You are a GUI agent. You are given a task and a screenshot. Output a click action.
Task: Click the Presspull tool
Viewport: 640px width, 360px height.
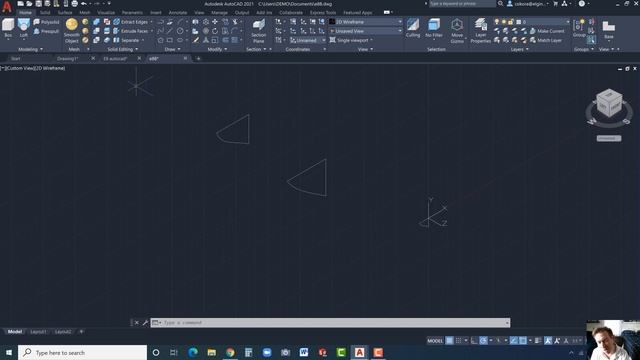pyautogui.click(x=46, y=31)
